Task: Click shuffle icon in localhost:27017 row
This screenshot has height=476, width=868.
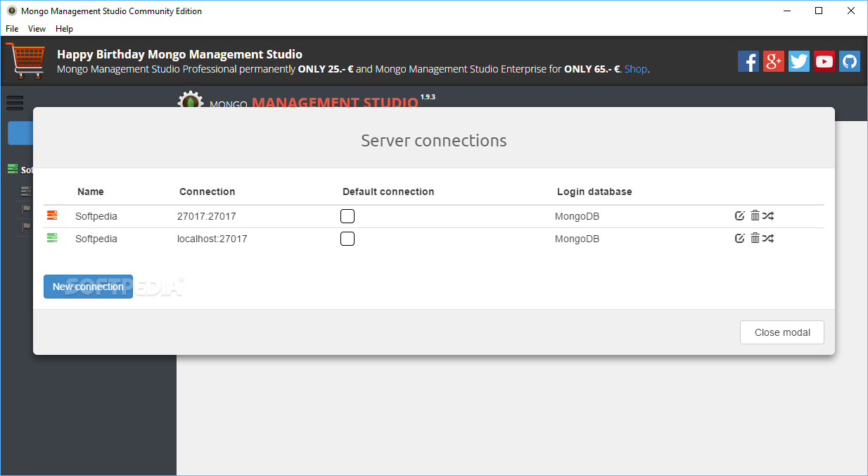Action: (x=768, y=239)
